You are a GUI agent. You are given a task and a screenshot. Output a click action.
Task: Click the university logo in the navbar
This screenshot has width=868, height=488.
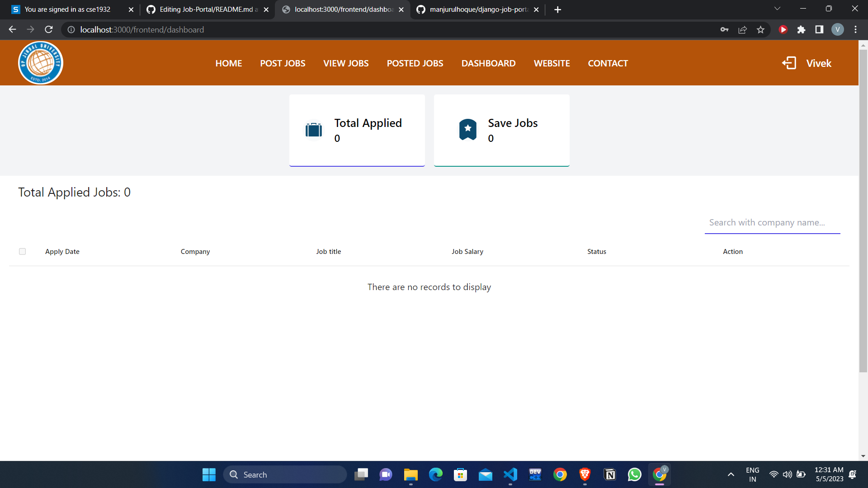(40, 63)
